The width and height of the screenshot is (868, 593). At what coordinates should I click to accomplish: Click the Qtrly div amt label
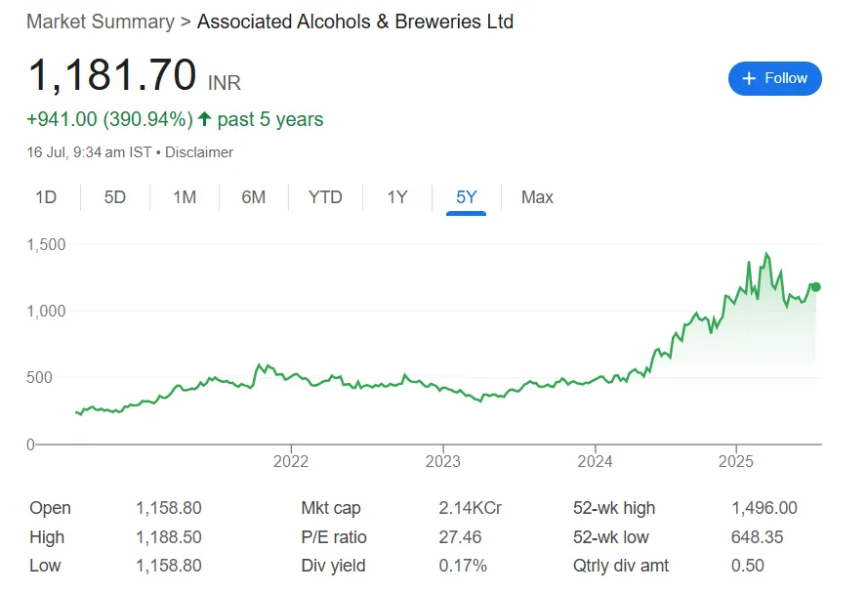click(621, 566)
